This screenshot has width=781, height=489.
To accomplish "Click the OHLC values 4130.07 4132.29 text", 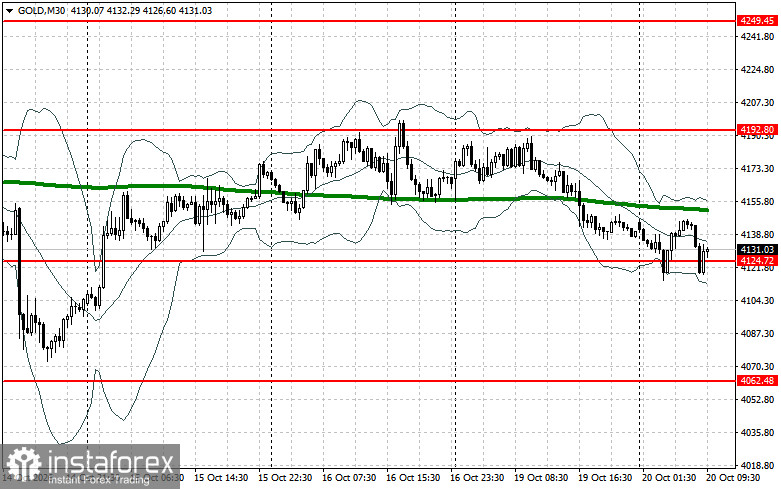I will pyautogui.click(x=106, y=10).
